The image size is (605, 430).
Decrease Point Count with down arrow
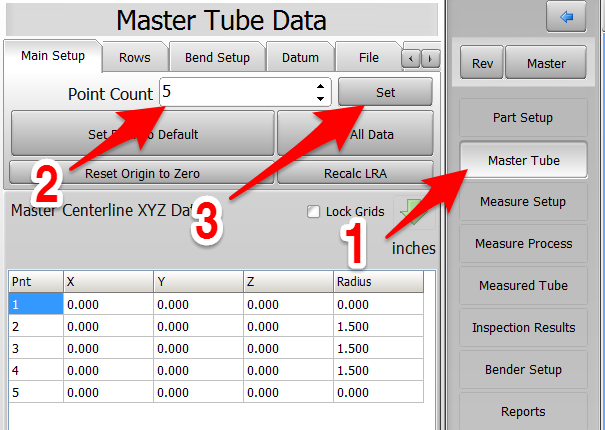[x=320, y=99]
